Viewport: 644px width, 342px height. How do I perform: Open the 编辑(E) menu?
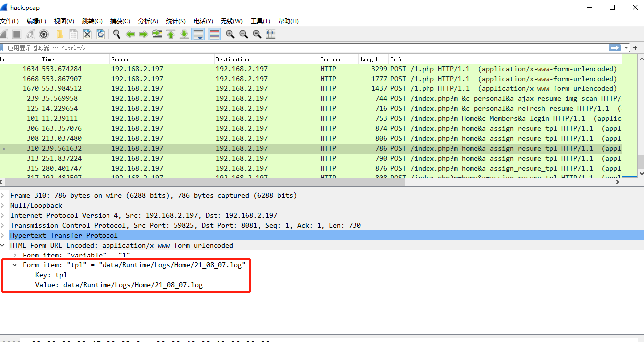36,21
